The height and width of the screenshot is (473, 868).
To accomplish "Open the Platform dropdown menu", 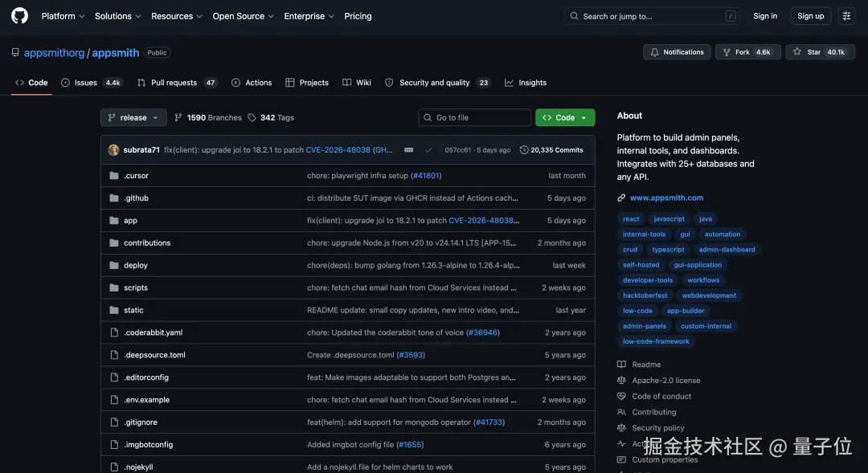I will click(x=63, y=16).
